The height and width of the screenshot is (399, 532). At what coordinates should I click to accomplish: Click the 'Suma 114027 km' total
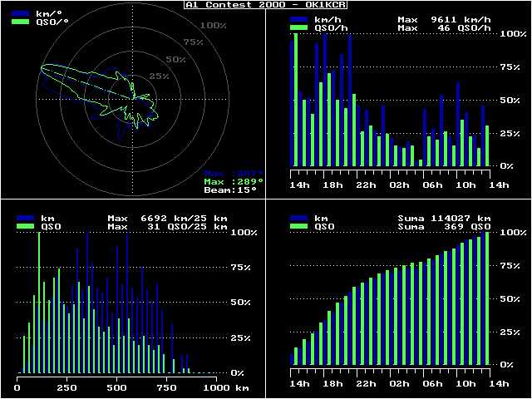444,218
